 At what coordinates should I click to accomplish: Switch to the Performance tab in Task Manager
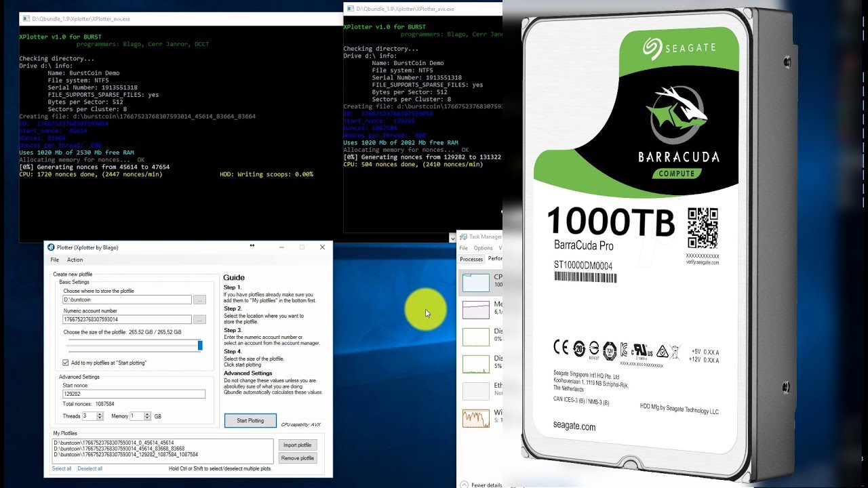point(495,259)
